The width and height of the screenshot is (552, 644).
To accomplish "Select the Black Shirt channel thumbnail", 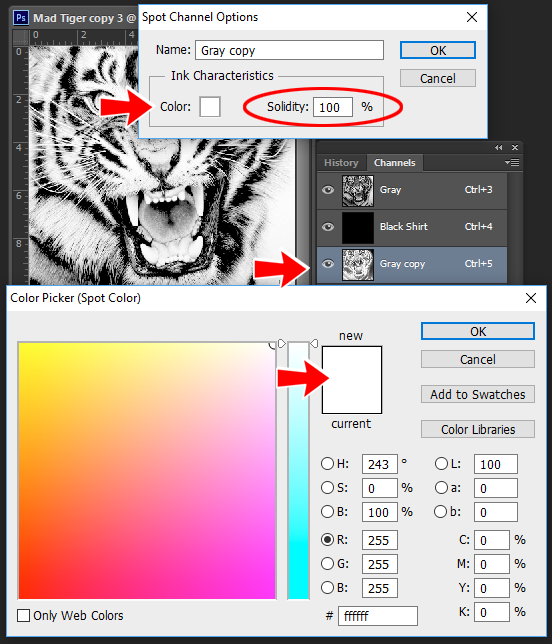I will [358, 228].
